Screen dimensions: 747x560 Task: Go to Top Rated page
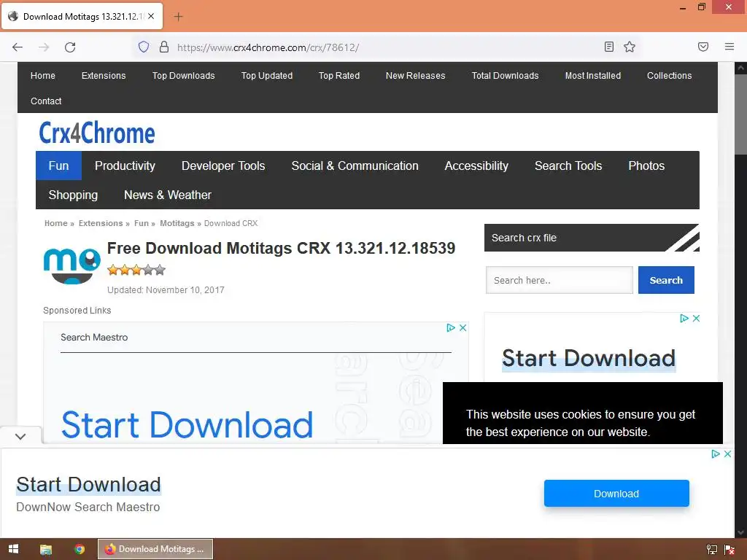click(x=339, y=75)
